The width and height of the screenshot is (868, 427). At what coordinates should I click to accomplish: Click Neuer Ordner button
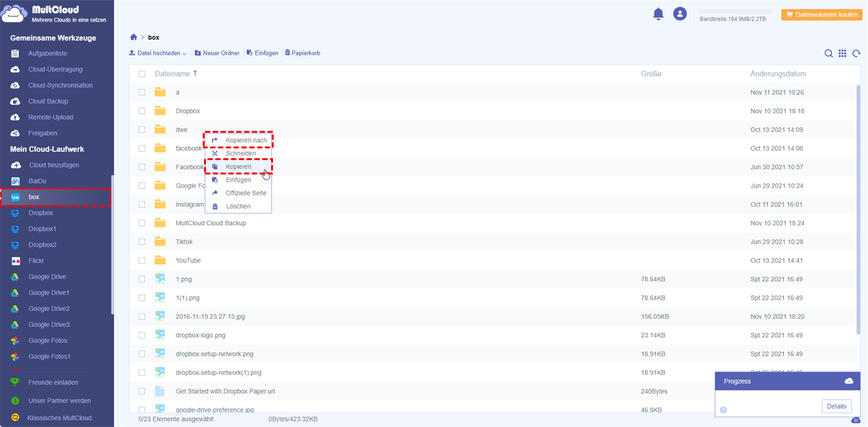point(217,53)
